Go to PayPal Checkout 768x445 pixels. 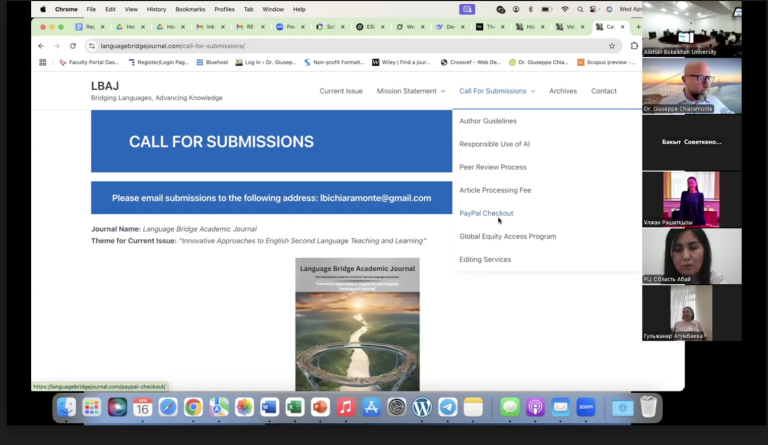point(486,213)
